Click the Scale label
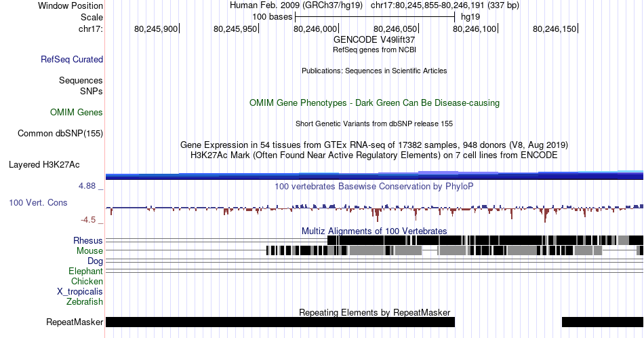 (x=92, y=17)
